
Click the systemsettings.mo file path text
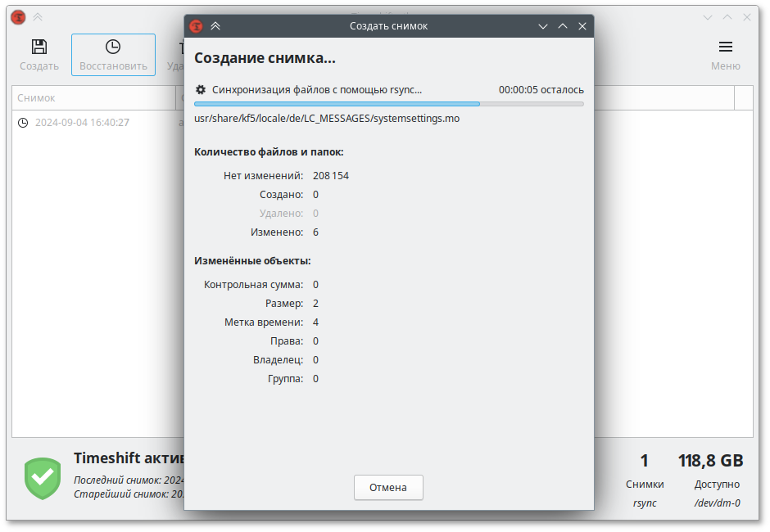tap(328, 118)
